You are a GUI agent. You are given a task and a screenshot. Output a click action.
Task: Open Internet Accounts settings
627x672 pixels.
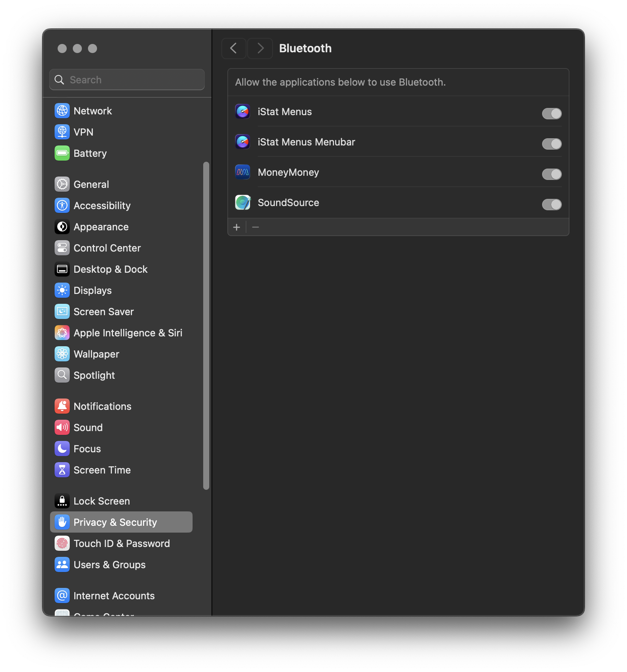point(121,595)
